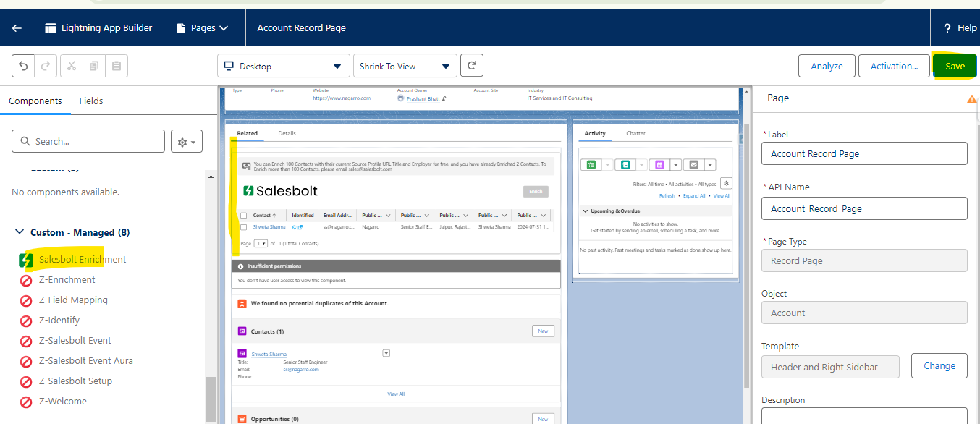The width and height of the screenshot is (980, 424).
Task: Click the Undo toolbar icon
Action: click(x=23, y=66)
